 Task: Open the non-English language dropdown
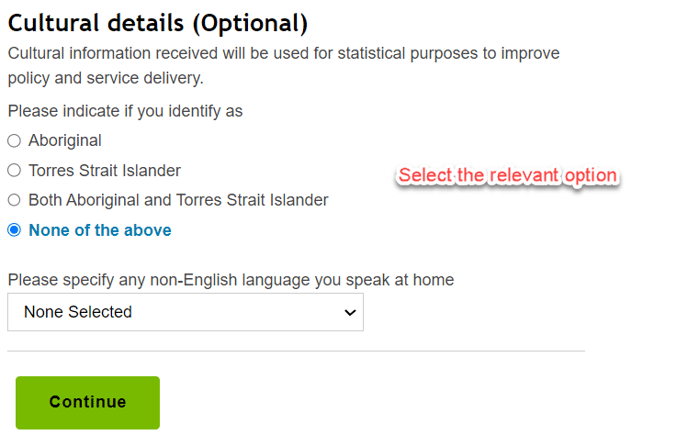[x=185, y=312]
